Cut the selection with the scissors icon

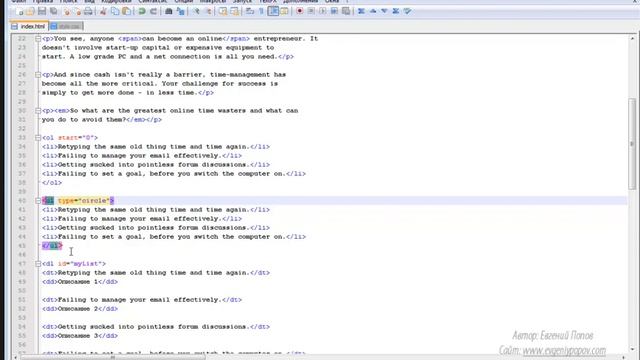click(103, 11)
